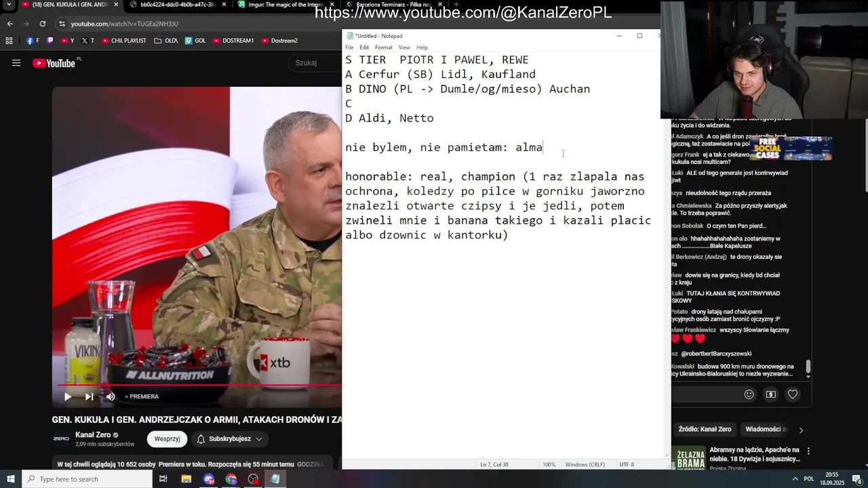Close the GEN. KUKUŁA YouTube tab
The image size is (868, 488).
[x=116, y=5]
